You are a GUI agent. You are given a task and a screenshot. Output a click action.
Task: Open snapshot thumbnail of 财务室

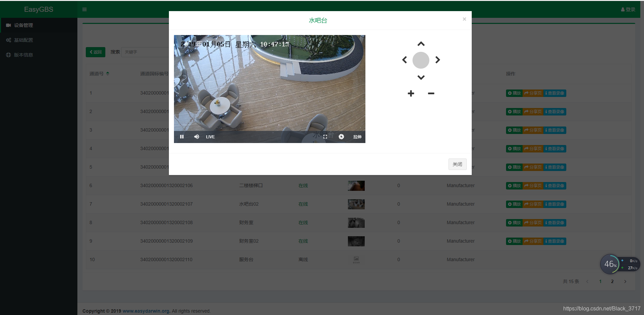(x=356, y=223)
